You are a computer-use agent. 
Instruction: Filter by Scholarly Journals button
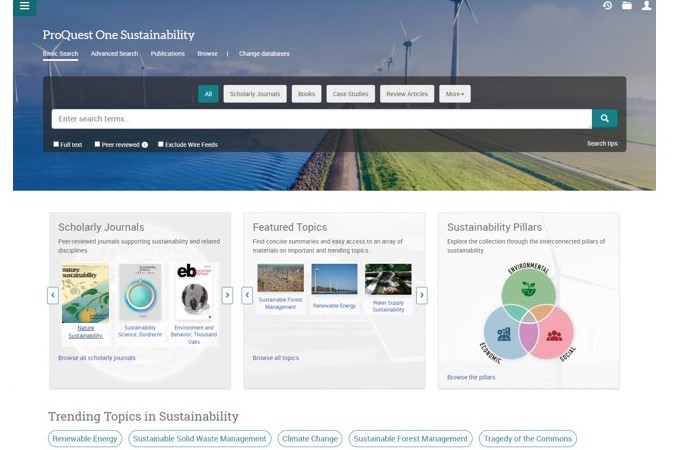255,94
